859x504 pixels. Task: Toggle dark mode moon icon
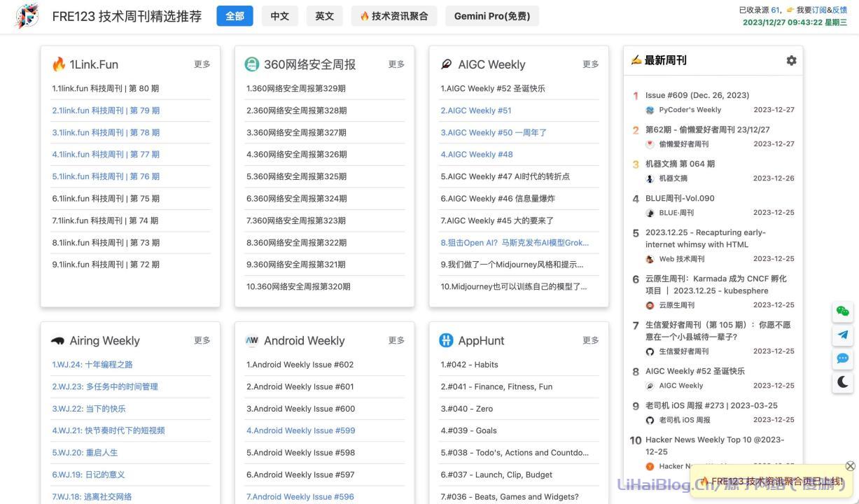coord(843,381)
